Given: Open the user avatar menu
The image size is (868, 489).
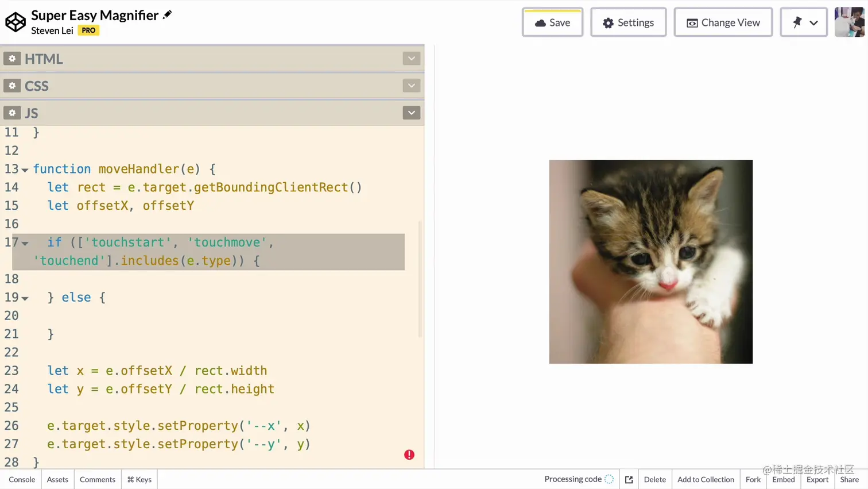Looking at the screenshot, I should [x=850, y=22].
